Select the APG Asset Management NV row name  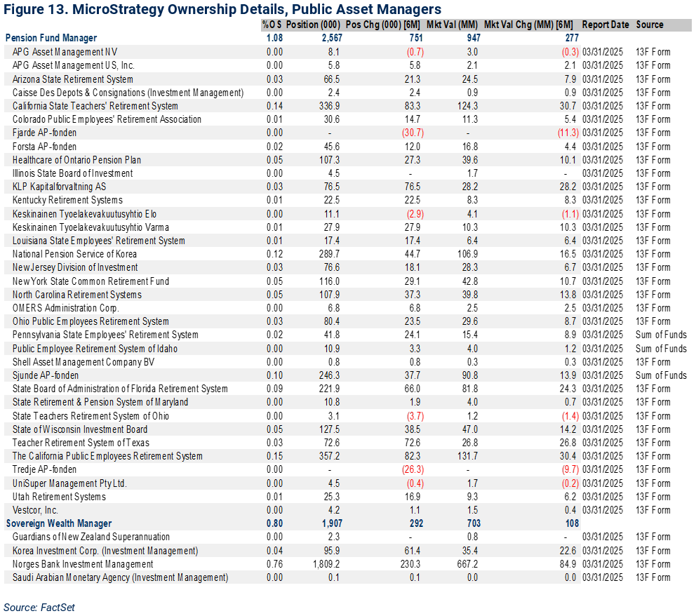(65, 52)
